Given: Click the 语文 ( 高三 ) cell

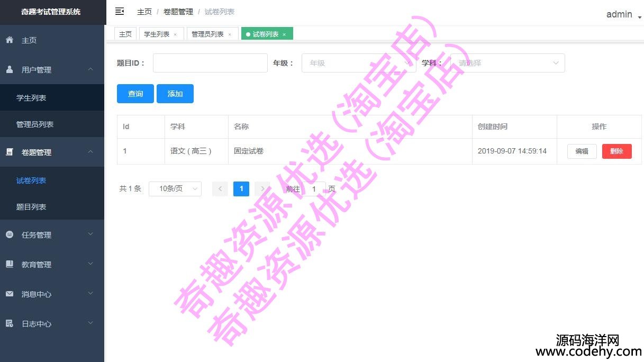Looking at the screenshot, I should pyautogui.click(x=196, y=151).
